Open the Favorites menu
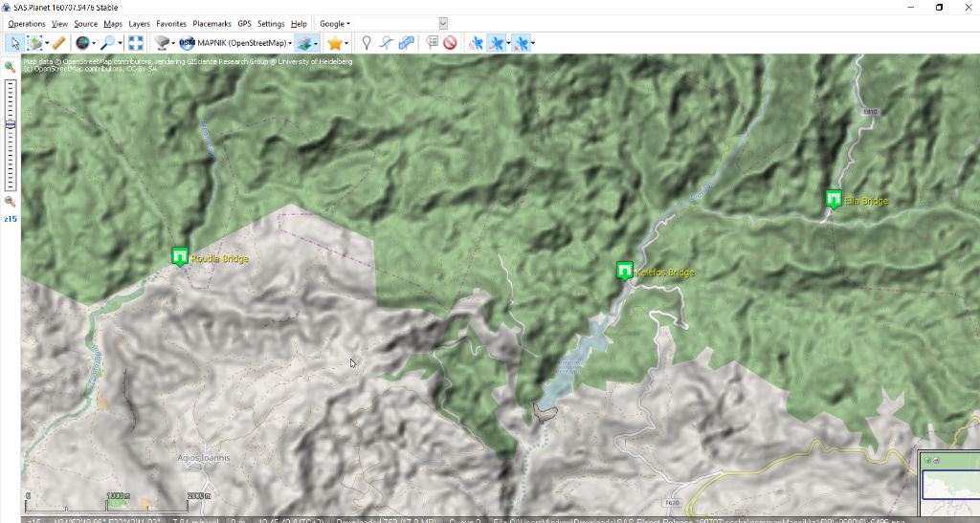The width and height of the screenshot is (980, 523). 171,24
